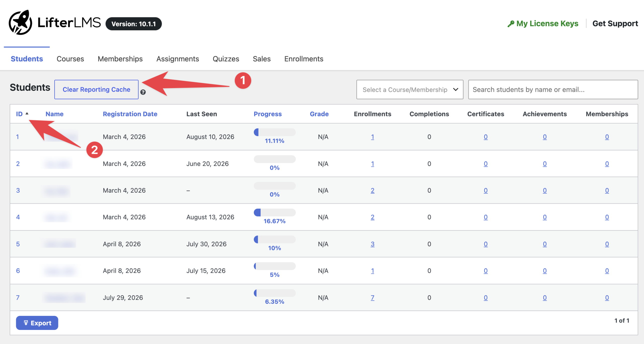
Task: Click the Version: 10.1.1 badge
Action: 134,24
